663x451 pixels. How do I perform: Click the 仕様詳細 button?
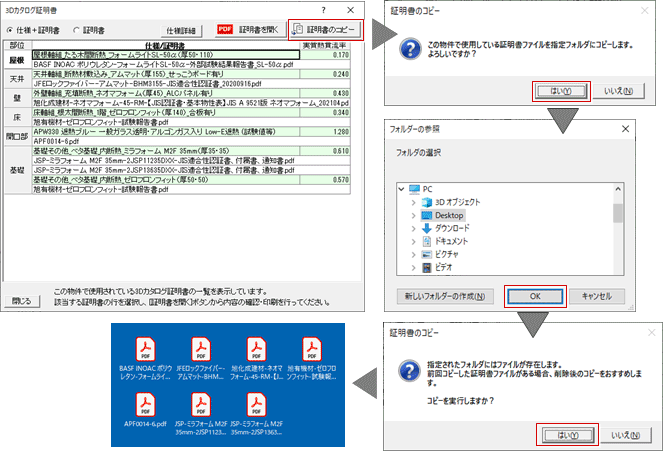[181, 31]
